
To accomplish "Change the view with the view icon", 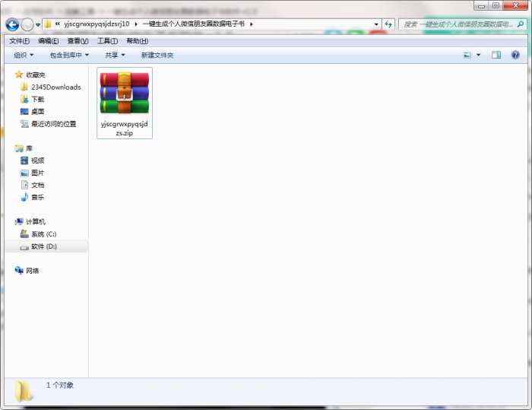I will pyautogui.click(x=467, y=55).
